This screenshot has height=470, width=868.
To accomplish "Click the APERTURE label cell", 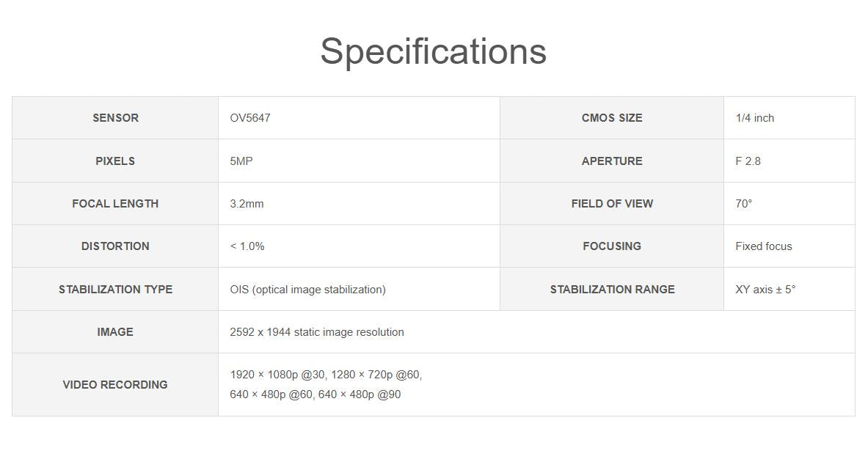I will tap(612, 161).
